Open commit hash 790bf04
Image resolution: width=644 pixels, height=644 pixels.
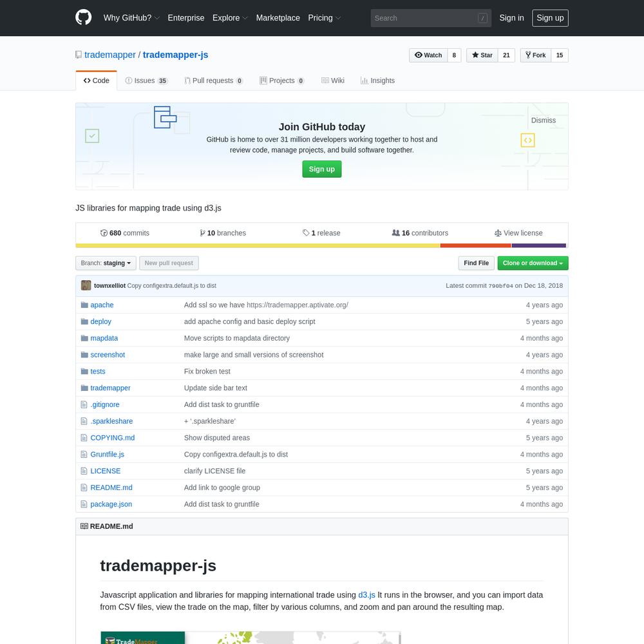pyautogui.click(x=500, y=286)
